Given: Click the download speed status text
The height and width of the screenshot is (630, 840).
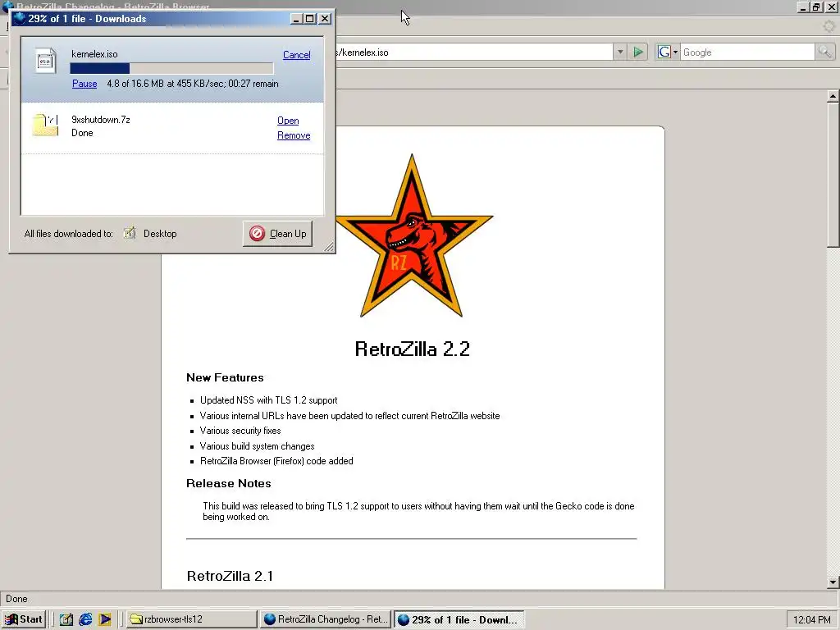Looking at the screenshot, I should coord(193,84).
